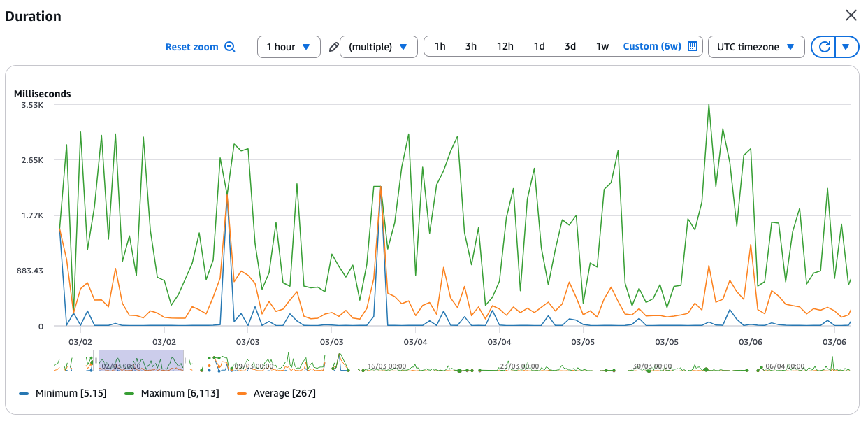Open the UTC timezone dropdown

pyautogui.click(x=755, y=47)
